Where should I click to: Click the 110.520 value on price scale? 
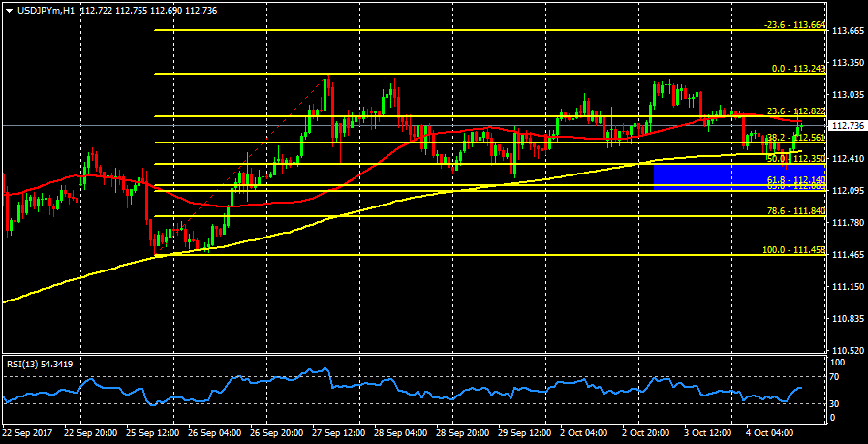click(x=848, y=350)
